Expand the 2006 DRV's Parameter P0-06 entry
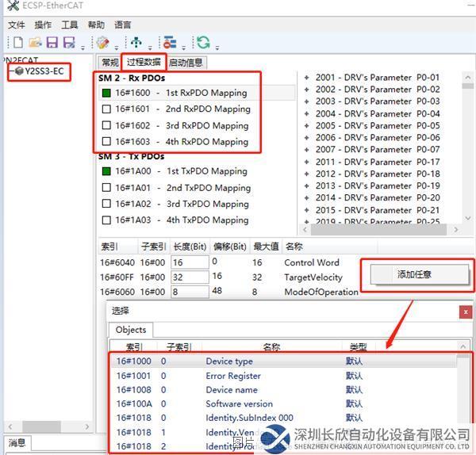 point(306,137)
